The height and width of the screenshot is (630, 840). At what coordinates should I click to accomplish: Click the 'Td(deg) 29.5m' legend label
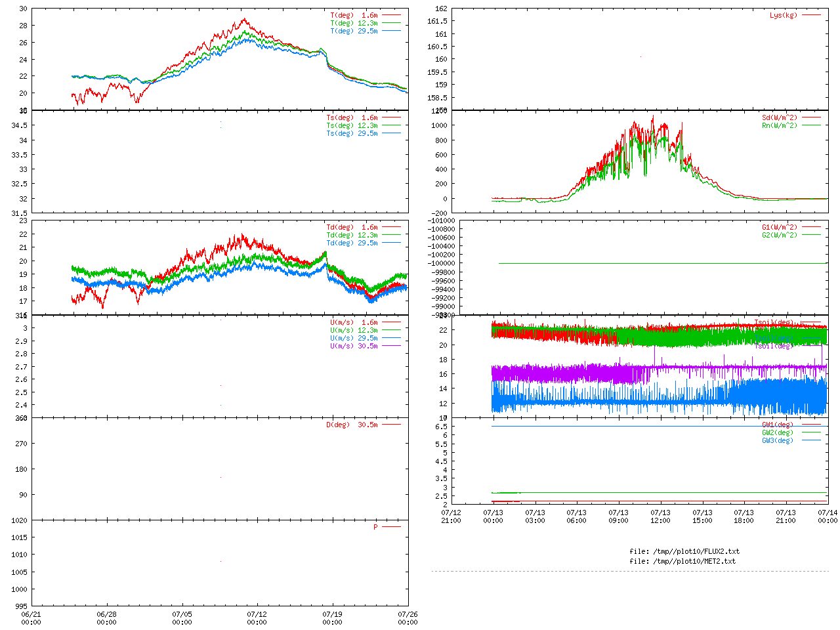pyautogui.click(x=352, y=243)
